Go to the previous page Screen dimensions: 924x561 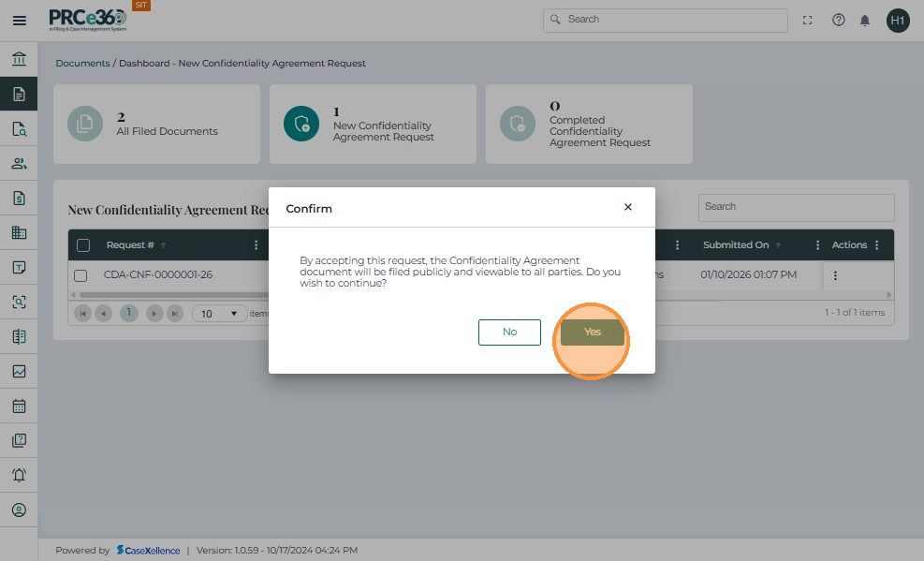click(104, 314)
